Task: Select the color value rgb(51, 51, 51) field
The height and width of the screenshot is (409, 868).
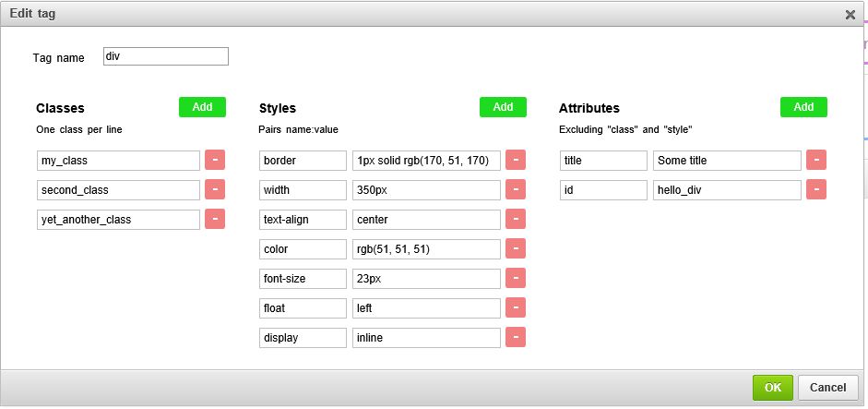Action: coord(426,249)
